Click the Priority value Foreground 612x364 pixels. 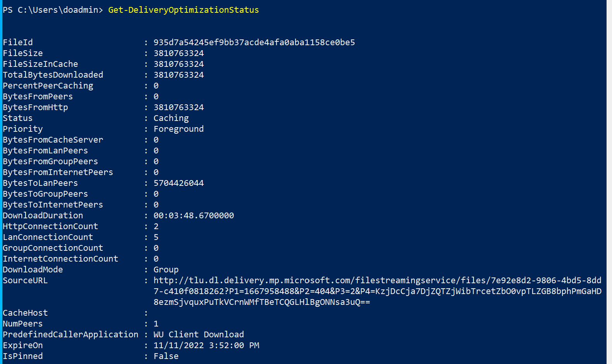point(178,129)
